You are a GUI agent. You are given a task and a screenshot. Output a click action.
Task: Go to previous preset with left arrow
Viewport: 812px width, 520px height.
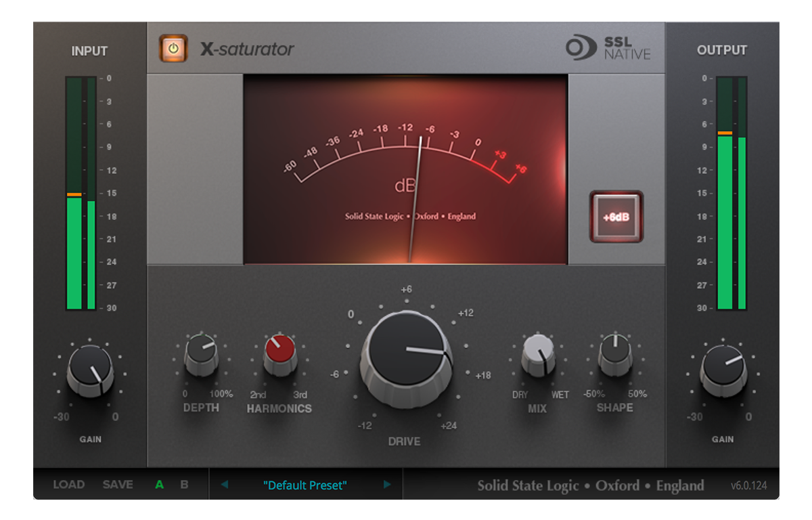click(x=225, y=485)
